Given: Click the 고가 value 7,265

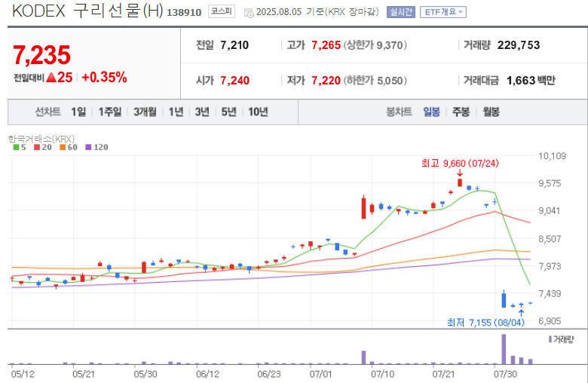Looking at the screenshot, I should pyautogui.click(x=326, y=45).
